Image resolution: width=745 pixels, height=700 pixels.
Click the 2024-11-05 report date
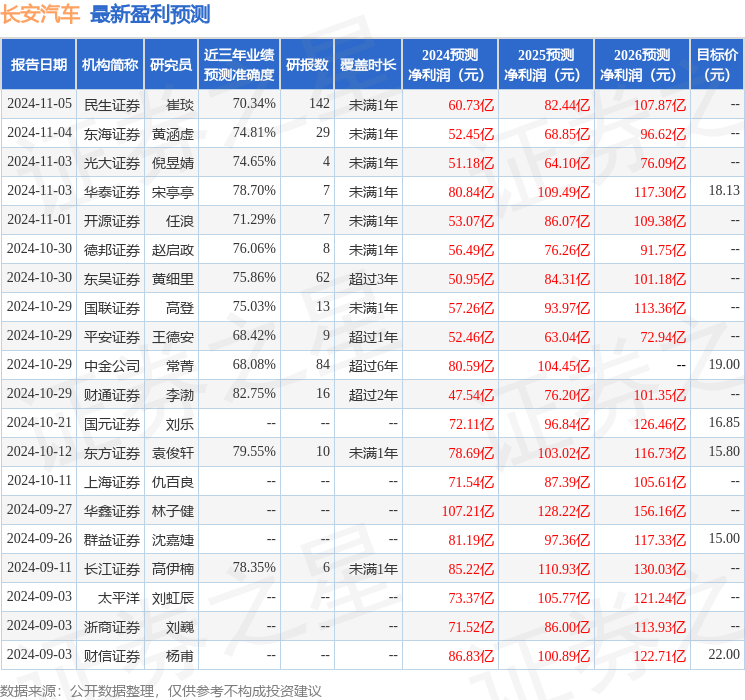pos(39,103)
